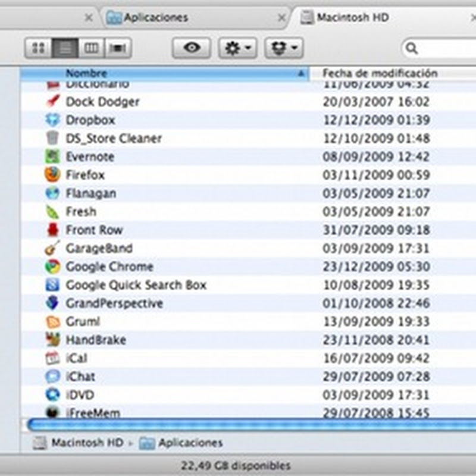
Task: Select the GarageBand name
Action: [x=99, y=248]
